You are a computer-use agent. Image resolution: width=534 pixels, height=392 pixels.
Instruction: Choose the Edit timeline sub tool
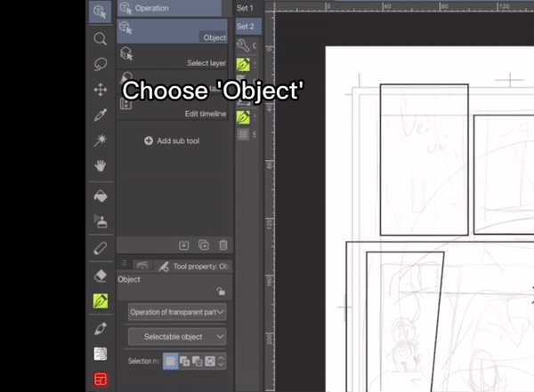tap(173, 108)
